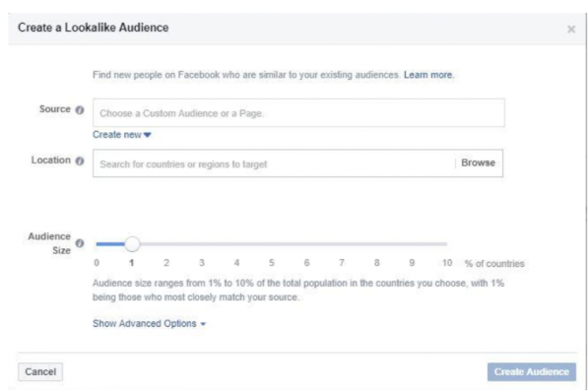Click the Location search field
This screenshot has width=588, height=390.
click(x=274, y=163)
